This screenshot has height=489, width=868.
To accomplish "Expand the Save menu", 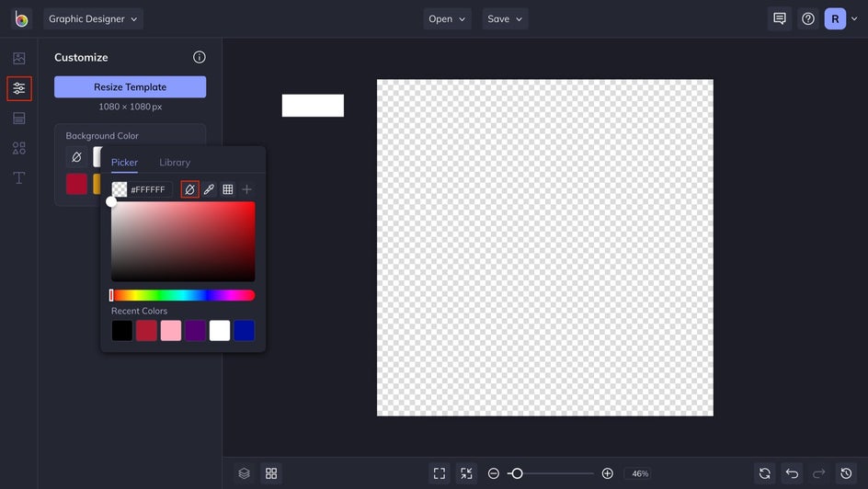I will [505, 18].
